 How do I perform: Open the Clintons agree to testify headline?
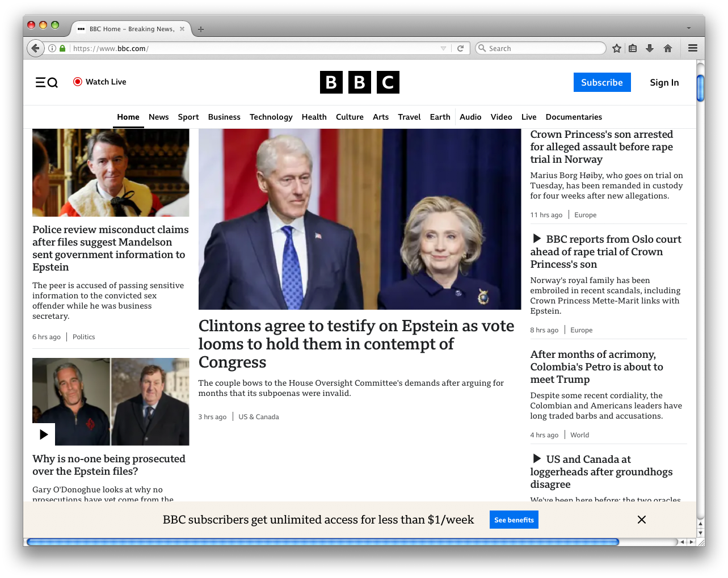[x=356, y=344]
